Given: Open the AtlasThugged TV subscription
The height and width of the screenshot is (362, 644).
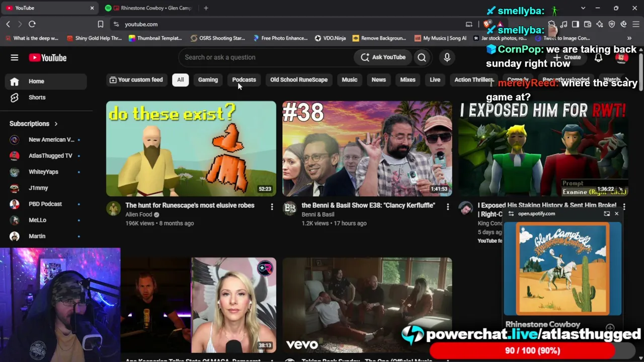Looking at the screenshot, I should (x=46, y=156).
